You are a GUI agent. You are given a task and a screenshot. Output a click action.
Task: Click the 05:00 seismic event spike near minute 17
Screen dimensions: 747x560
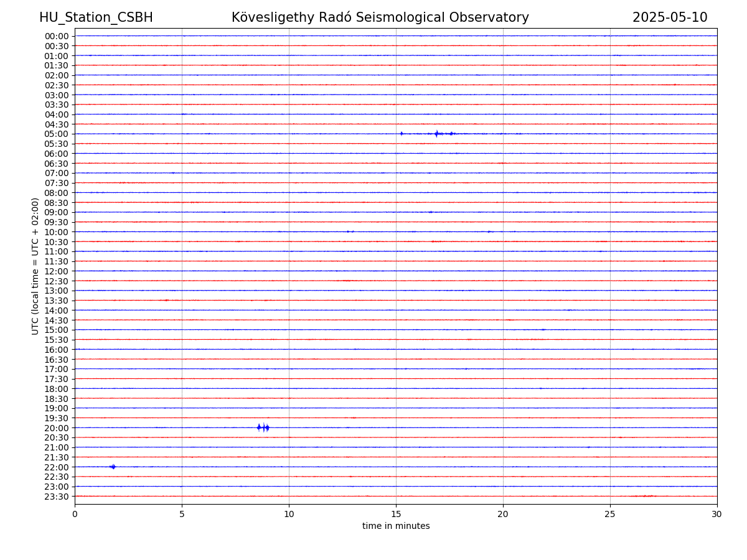click(437, 133)
